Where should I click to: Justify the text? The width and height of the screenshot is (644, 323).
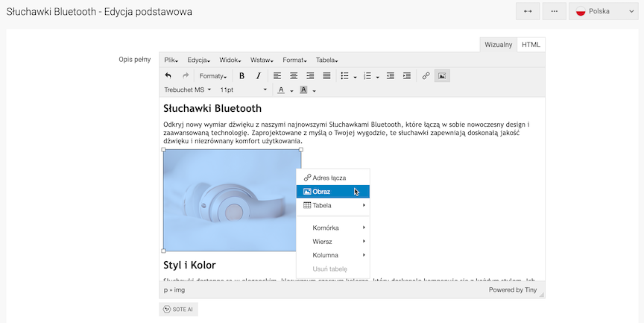click(326, 75)
